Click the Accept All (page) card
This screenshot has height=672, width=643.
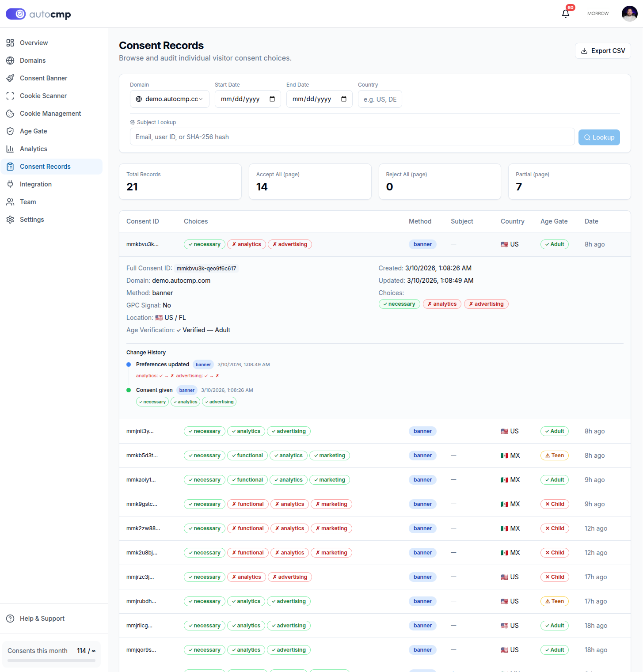(310, 182)
